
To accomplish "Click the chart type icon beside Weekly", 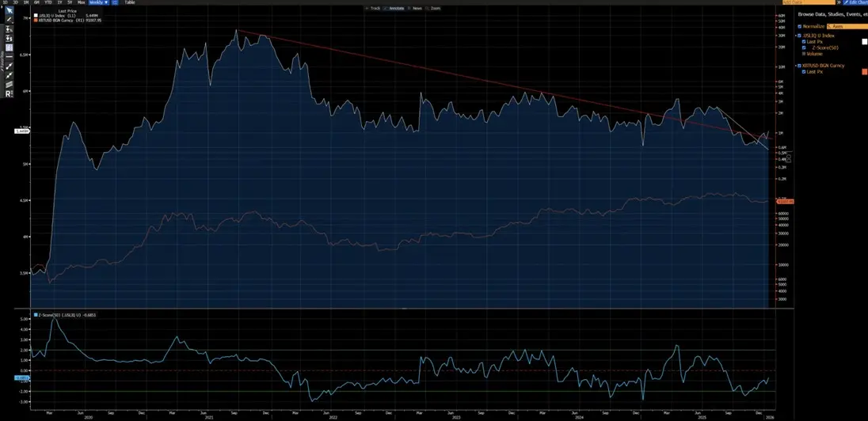I will tap(116, 2).
